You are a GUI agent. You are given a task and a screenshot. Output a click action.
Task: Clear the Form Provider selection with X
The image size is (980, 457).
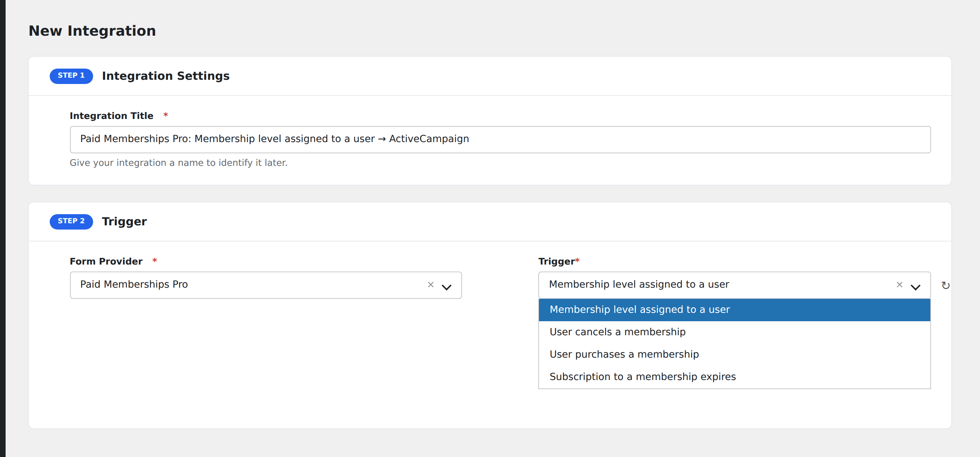(430, 284)
